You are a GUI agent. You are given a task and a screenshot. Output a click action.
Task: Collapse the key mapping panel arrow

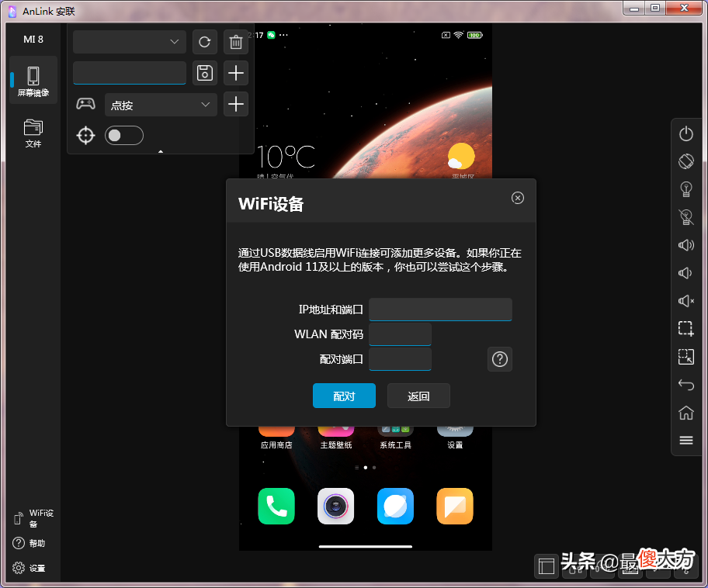(161, 151)
